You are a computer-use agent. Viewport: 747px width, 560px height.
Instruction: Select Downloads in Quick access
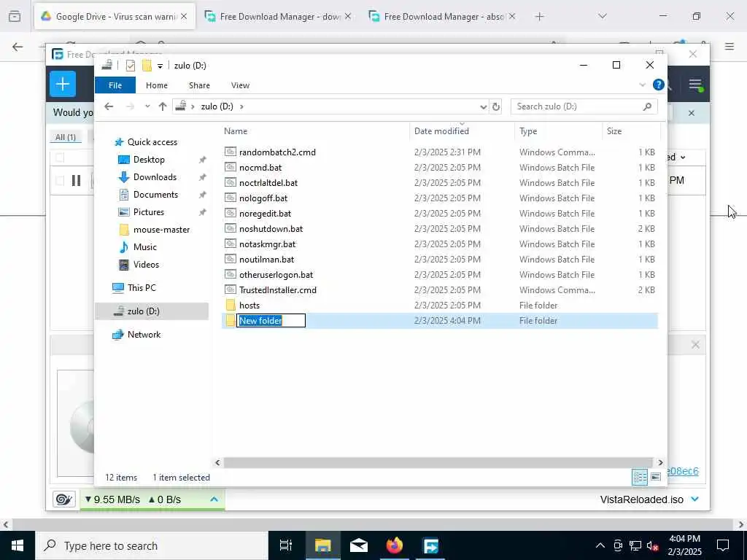point(155,177)
